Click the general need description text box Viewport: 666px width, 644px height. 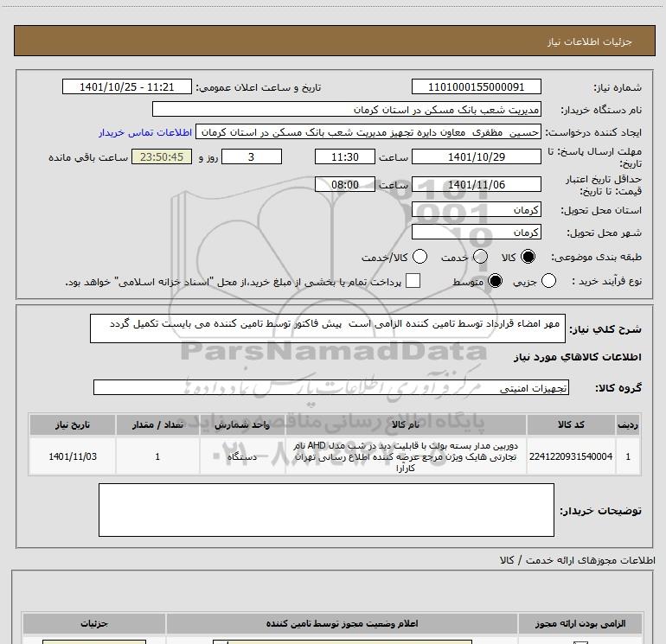click(x=328, y=328)
